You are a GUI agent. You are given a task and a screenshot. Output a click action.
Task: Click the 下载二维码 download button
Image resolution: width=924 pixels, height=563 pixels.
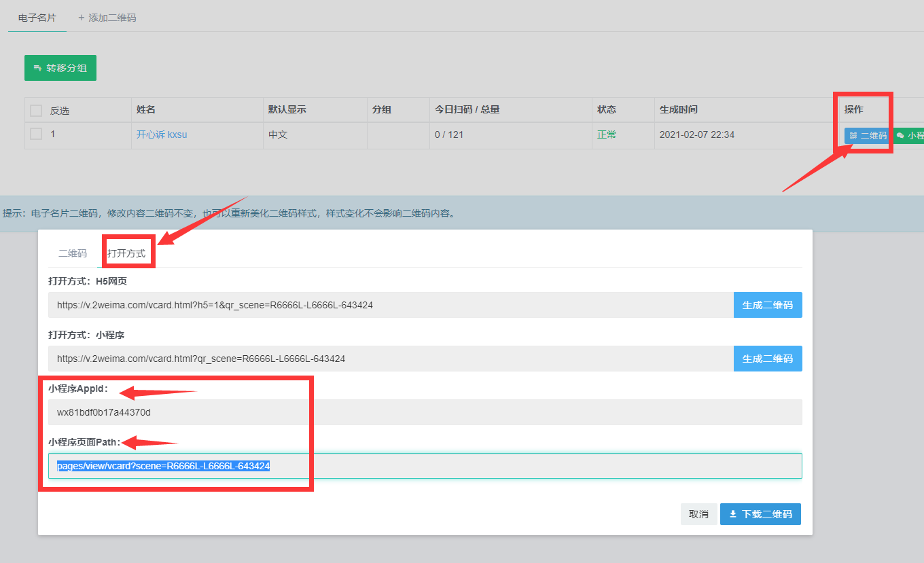[x=760, y=514]
